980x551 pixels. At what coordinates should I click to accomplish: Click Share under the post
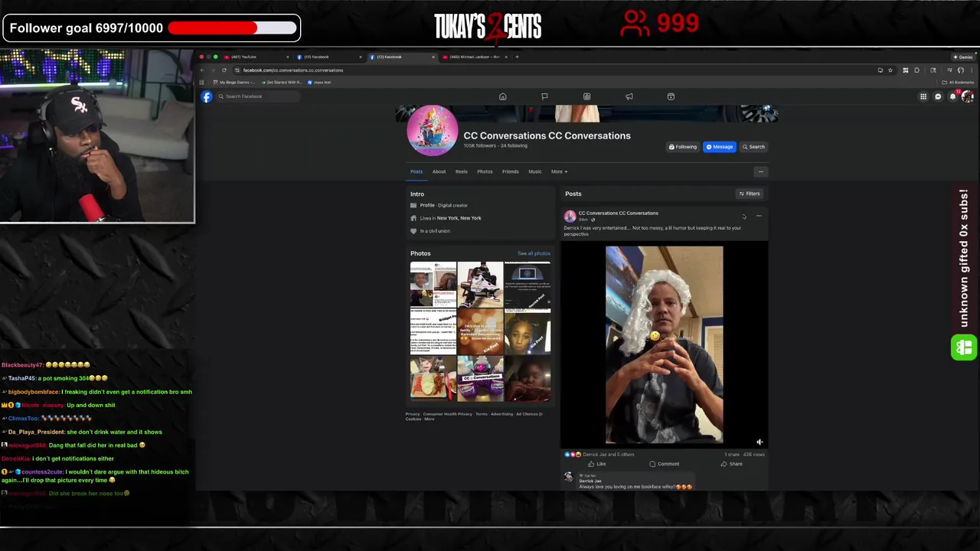(x=732, y=464)
